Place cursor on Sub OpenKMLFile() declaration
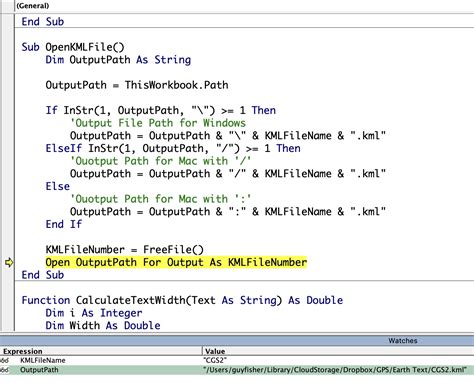The width and height of the screenshot is (474, 383). coord(73,47)
